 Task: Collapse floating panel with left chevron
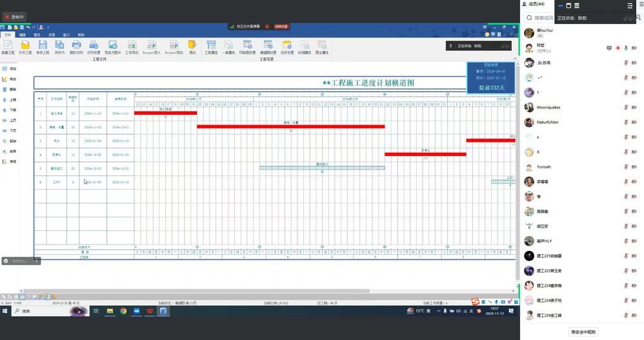(x=36, y=261)
